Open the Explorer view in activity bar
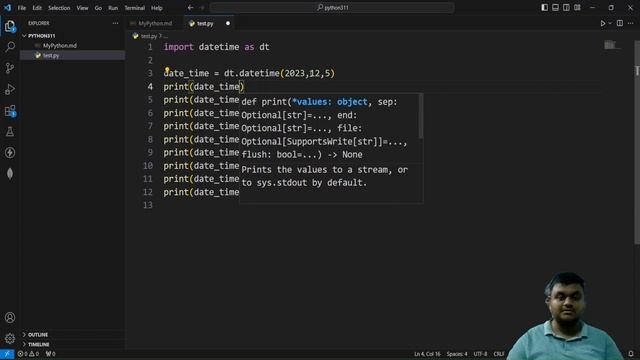Image resolution: width=640 pixels, height=360 pixels. 10,26
